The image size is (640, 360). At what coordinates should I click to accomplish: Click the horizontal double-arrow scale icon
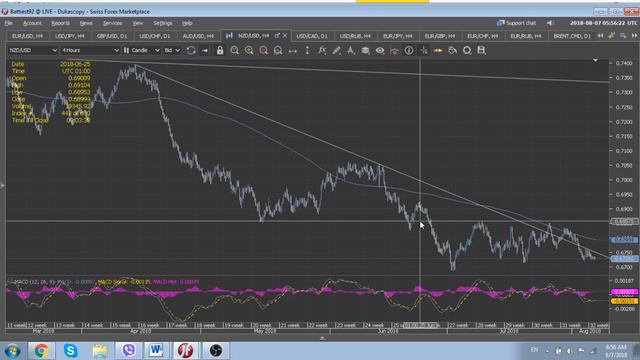(x=293, y=51)
